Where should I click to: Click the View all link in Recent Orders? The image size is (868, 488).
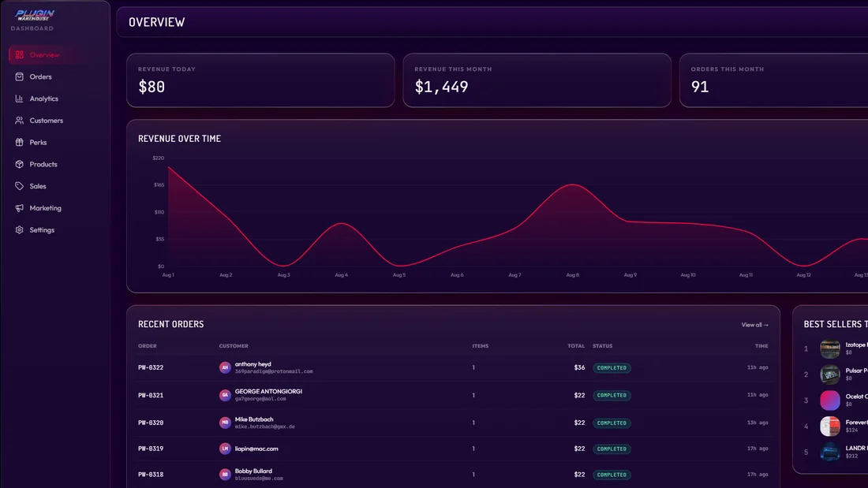[754, 325]
